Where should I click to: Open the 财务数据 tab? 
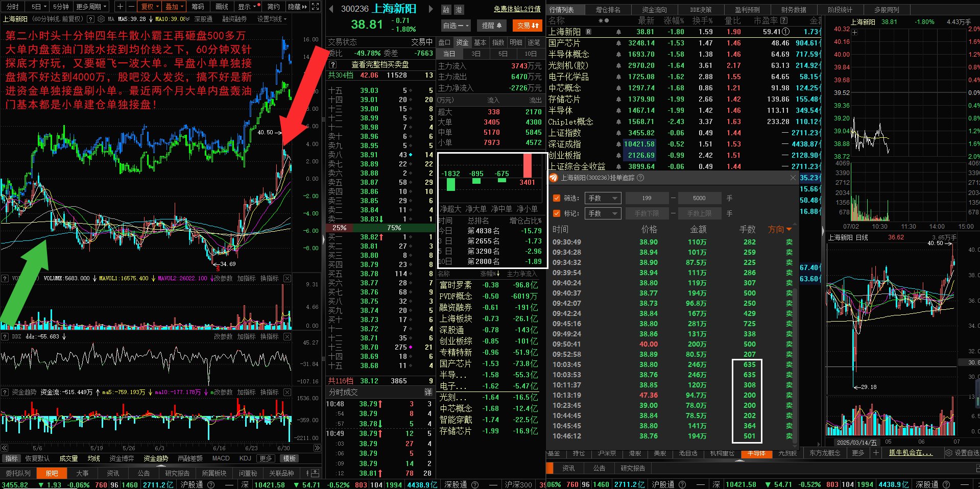click(794, 10)
